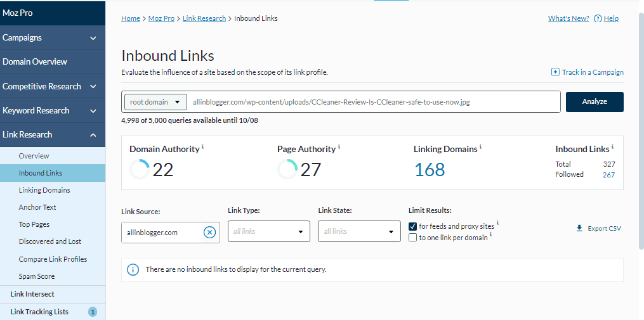Click the info icon in the no-results notice

click(133, 269)
